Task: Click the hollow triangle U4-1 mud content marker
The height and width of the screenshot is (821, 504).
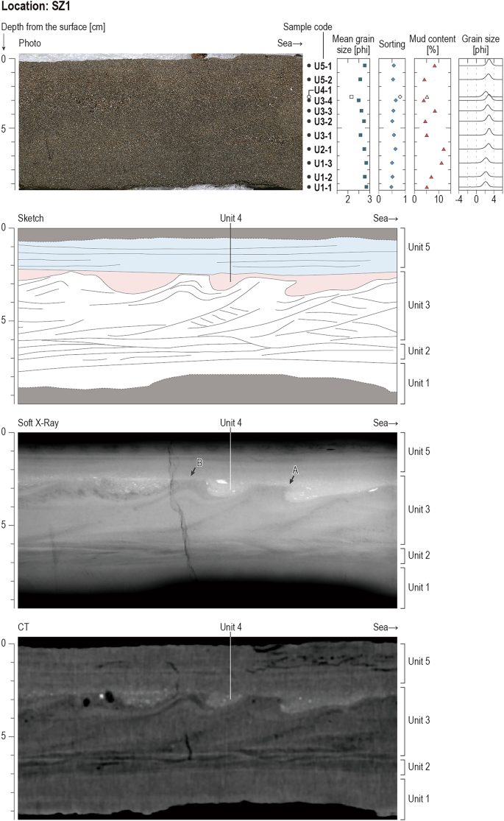Action: (427, 97)
